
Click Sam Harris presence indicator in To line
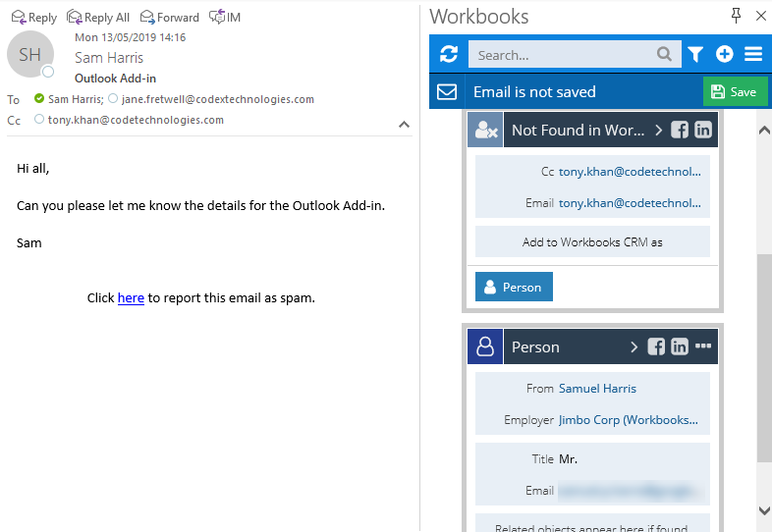click(x=39, y=98)
